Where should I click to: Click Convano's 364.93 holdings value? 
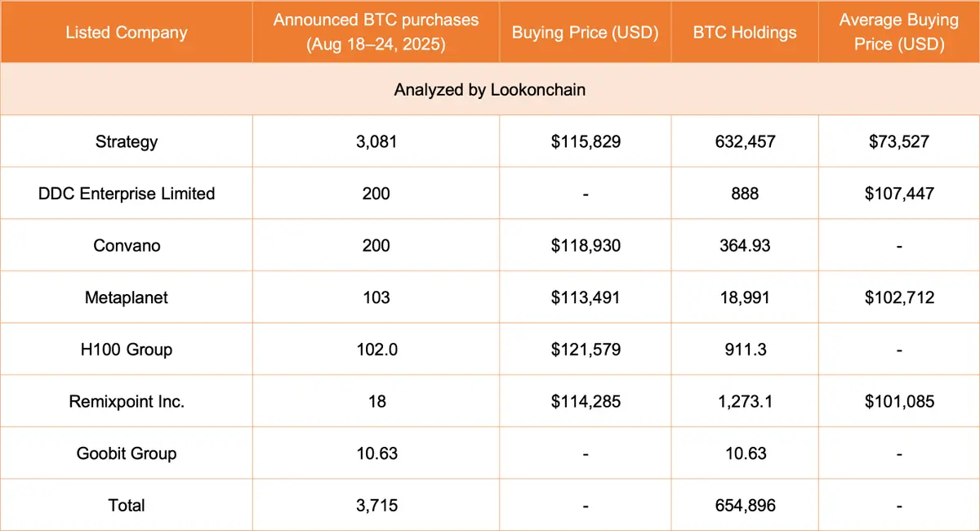click(x=745, y=245)
